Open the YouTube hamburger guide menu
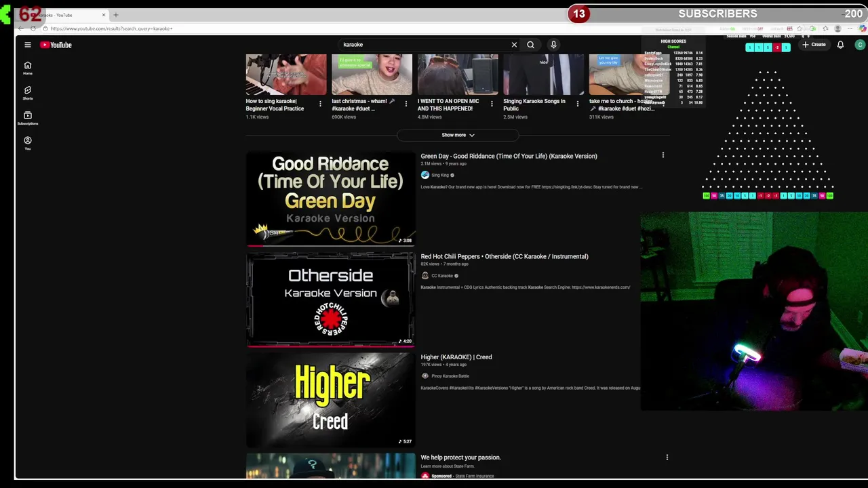Image resolution: width=868 pixels, height=488 pixels. pos(28,45)
